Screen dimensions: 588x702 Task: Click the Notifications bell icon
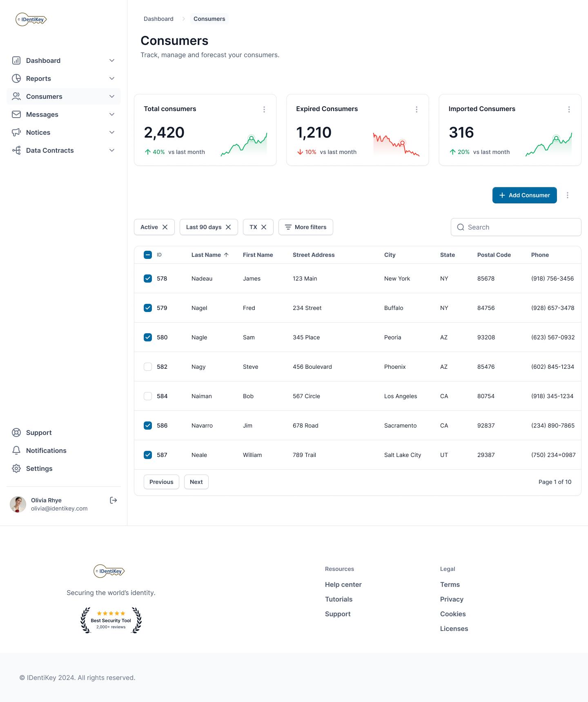[16, 450]
